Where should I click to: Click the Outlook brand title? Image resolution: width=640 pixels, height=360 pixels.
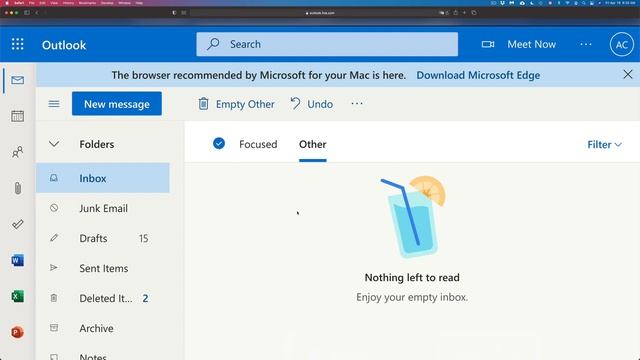click(x=64, y=45)
